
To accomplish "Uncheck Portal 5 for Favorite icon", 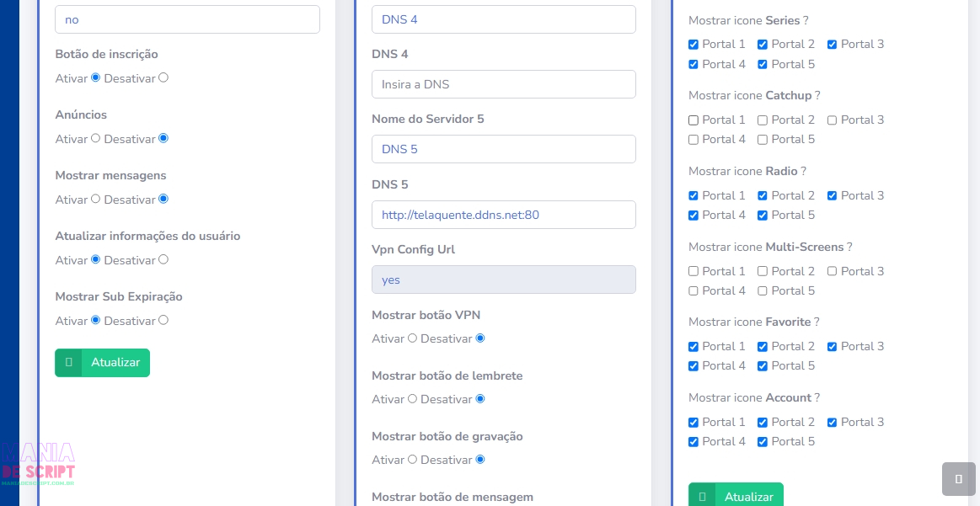I will [763, 367].
